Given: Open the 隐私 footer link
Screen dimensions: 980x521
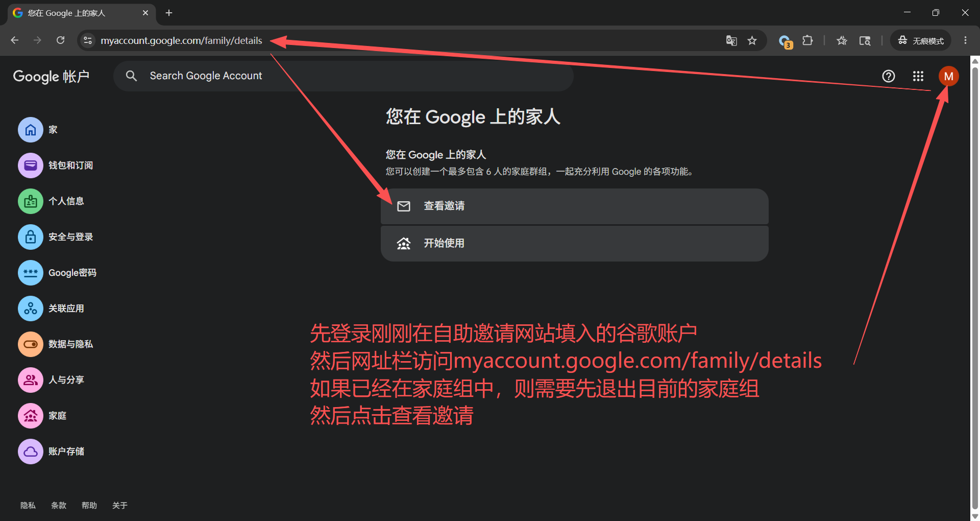Looking at the screenshot, I should click(28, 505).
